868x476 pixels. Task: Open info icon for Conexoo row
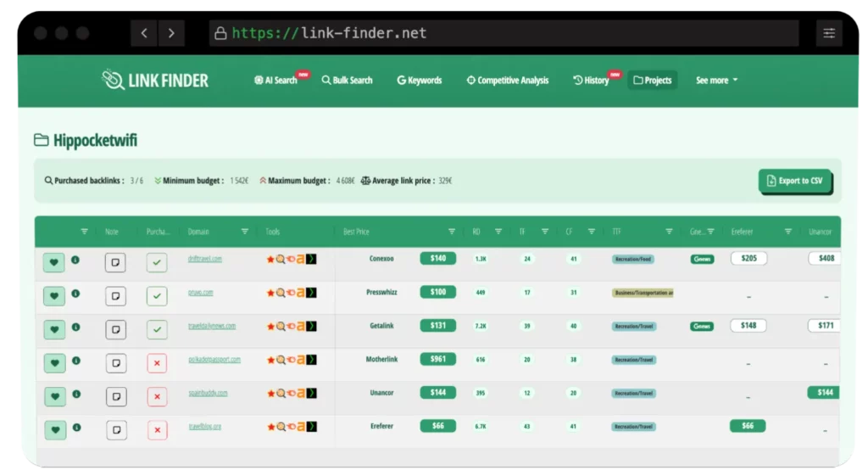75,260
